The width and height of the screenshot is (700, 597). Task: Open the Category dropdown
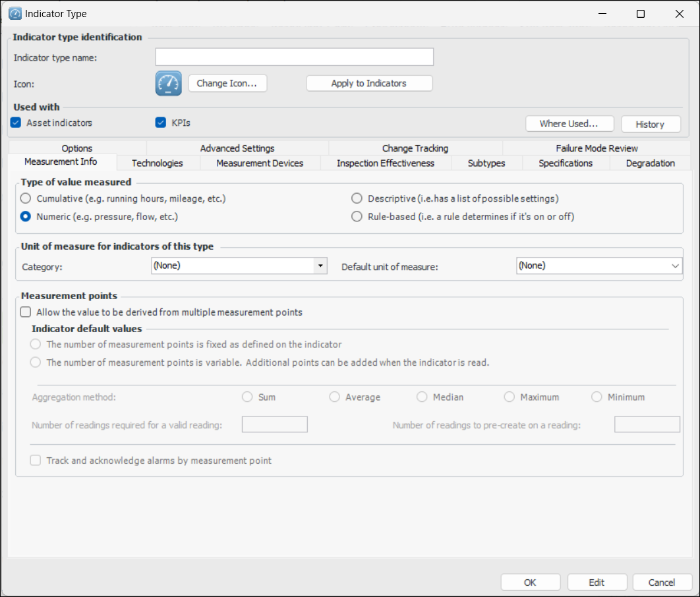(x=320, y=266)
